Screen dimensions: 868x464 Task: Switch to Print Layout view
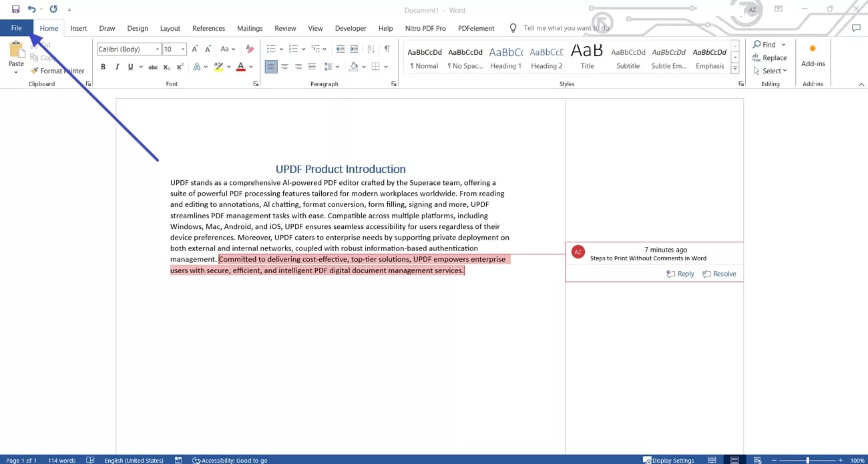(734, 460)
